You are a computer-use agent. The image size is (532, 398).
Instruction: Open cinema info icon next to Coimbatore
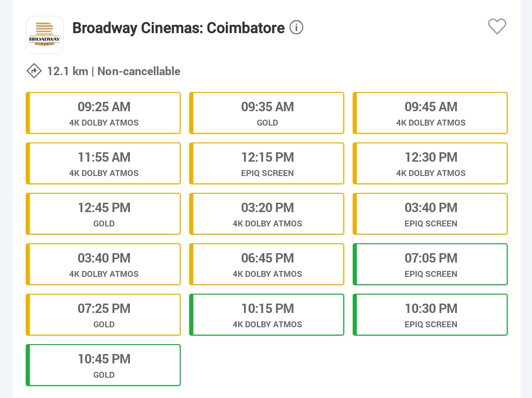coord(296,28)
